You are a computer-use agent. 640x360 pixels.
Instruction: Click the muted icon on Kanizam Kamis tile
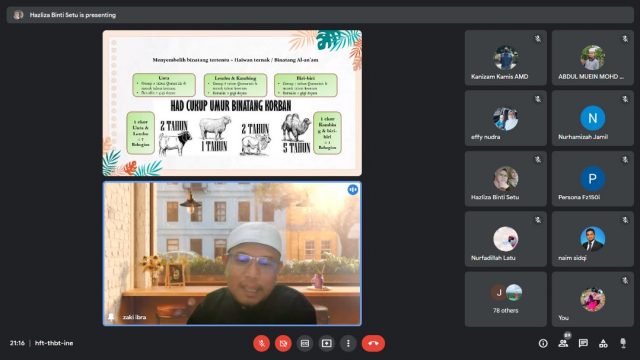(538, 39)
